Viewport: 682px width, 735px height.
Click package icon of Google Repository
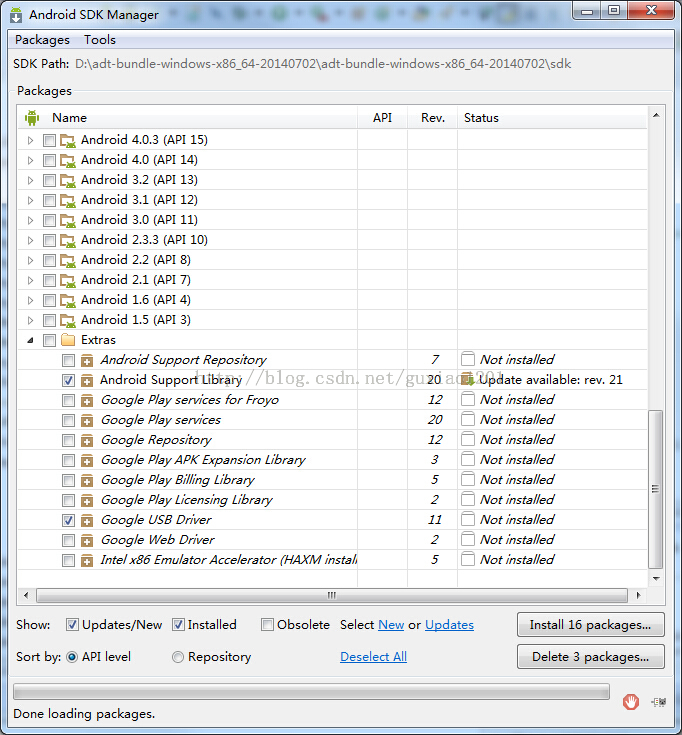point(87,440)
